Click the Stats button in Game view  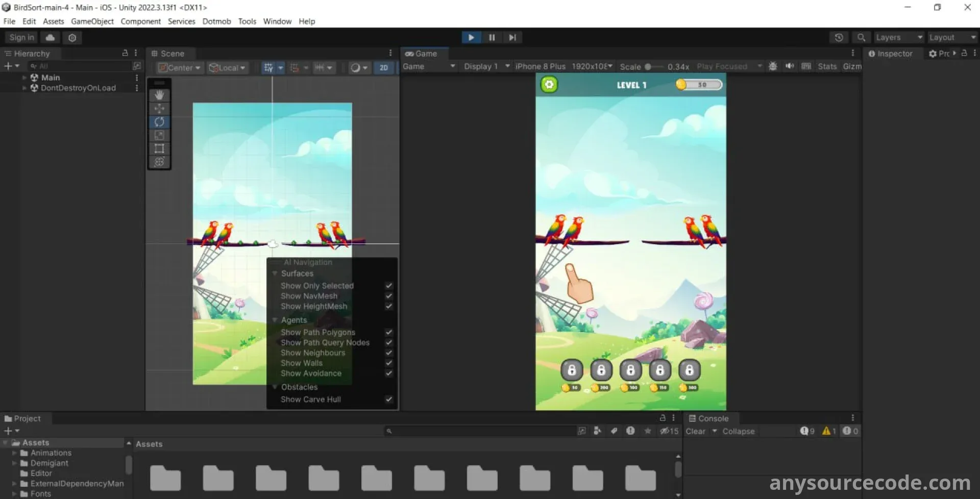pyautogui.click(x=827, y=66)
